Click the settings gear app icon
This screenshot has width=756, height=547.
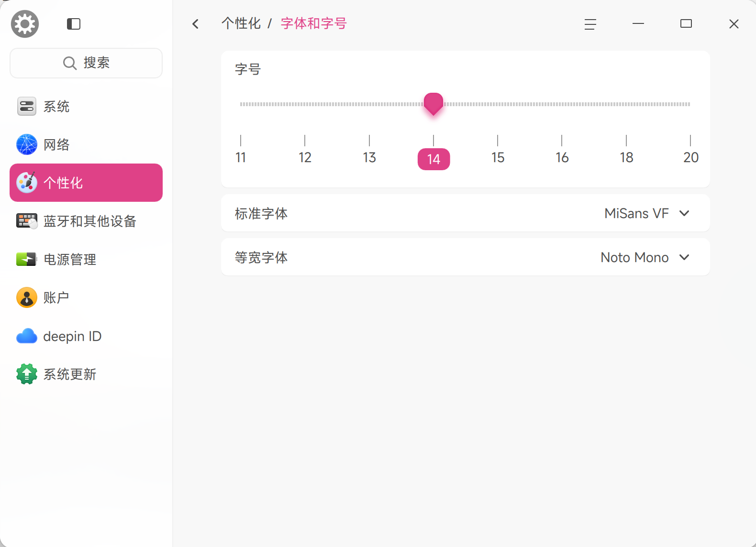pos(25,24)
